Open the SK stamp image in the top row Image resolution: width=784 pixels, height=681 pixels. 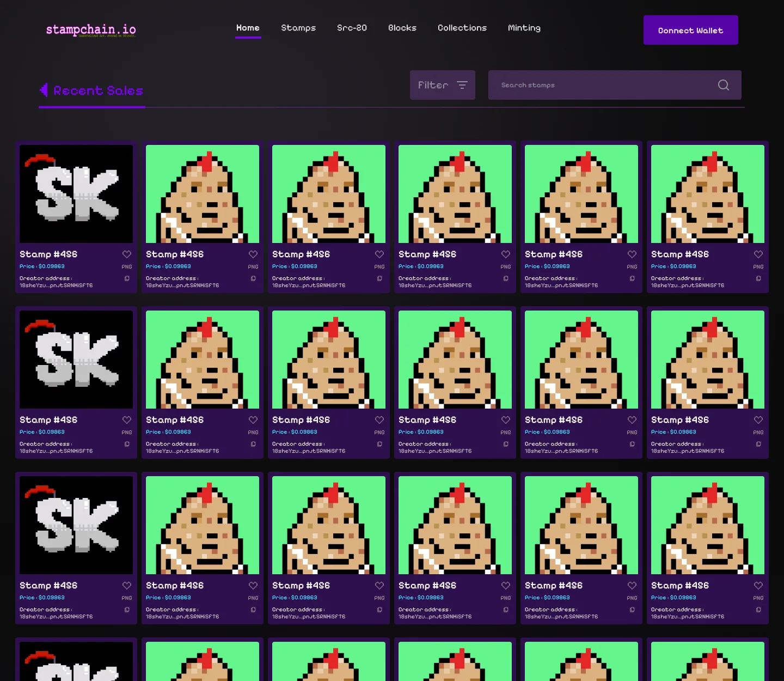[x=76, y=194]
